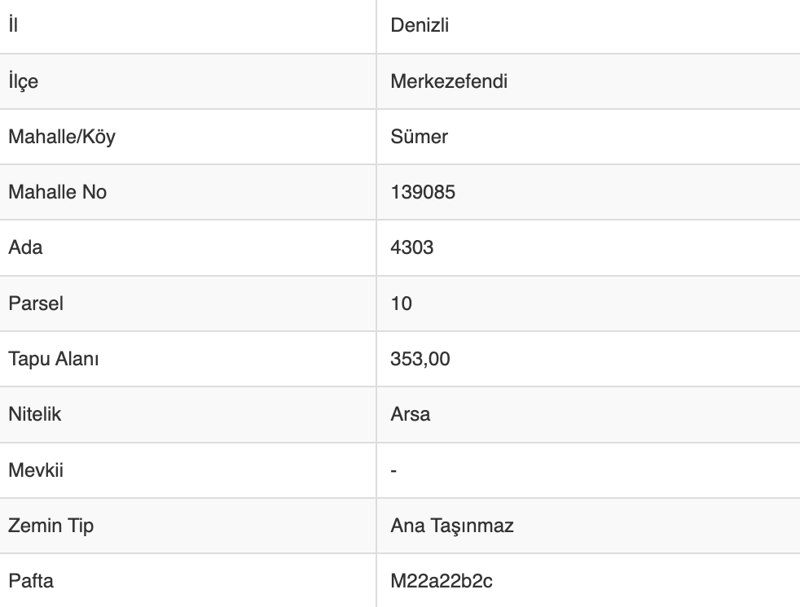This screenshot has width=800, height=607.
Task: Click the Zemin Tip label
Action: point(51,525)
